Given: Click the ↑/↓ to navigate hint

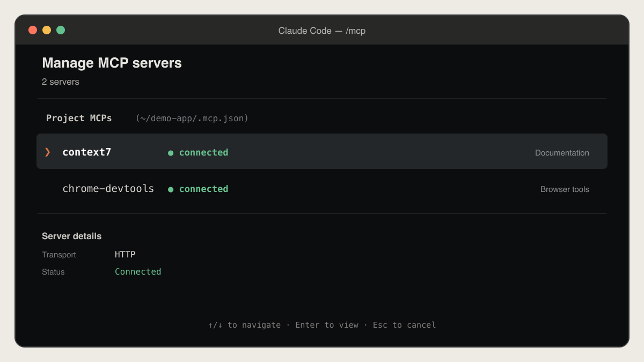Looking at the screenshot, I should tap(244, 325).
